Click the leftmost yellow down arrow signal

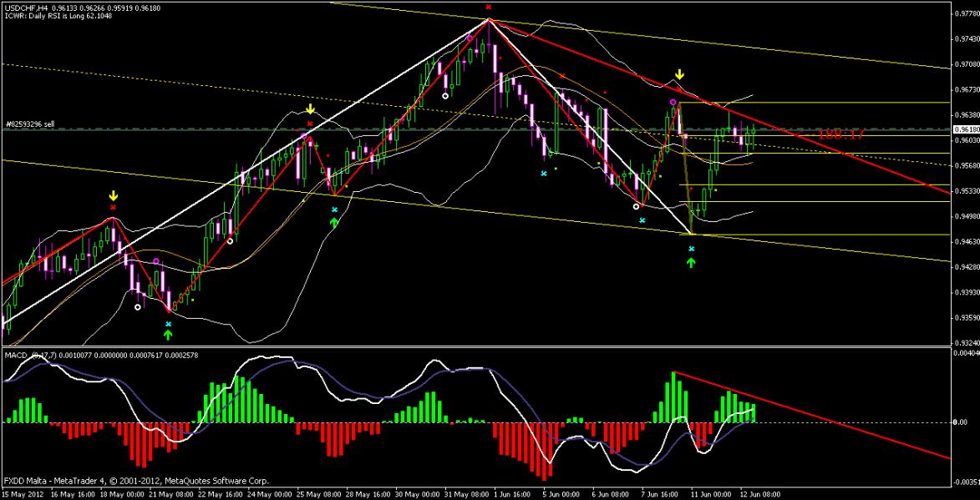pos(113,196)
